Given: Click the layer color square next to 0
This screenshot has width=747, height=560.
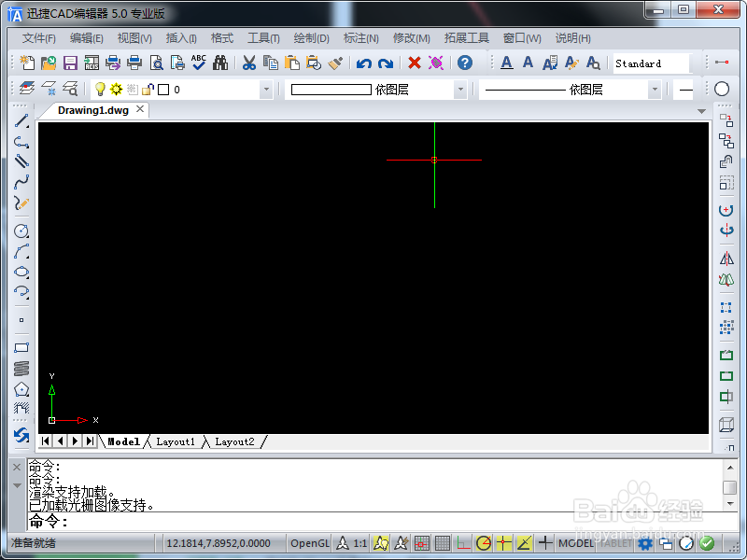Looking at the screenshot, I should pyautogui.click(x=163, y=90).
